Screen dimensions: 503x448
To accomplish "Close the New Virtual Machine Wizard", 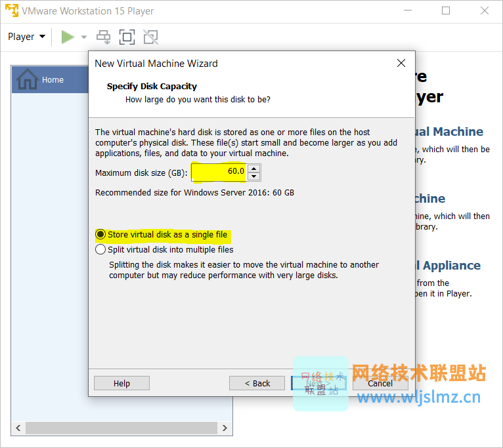I will point(401,63).
